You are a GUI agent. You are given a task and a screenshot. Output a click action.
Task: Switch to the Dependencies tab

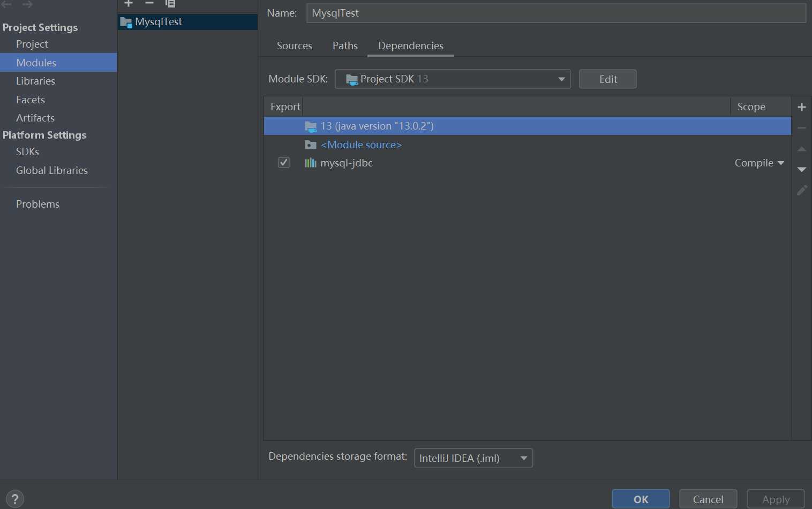coord(411,46)
